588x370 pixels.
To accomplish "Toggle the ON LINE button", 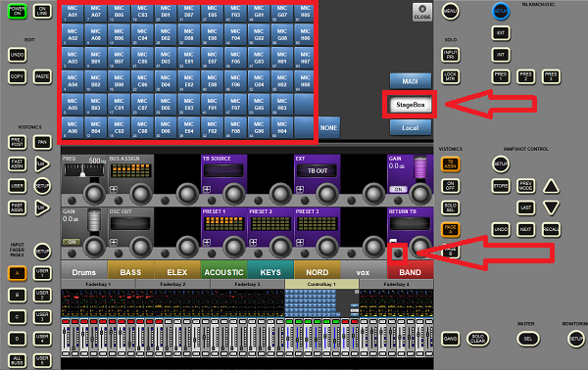I will click(x=42, y=11).
